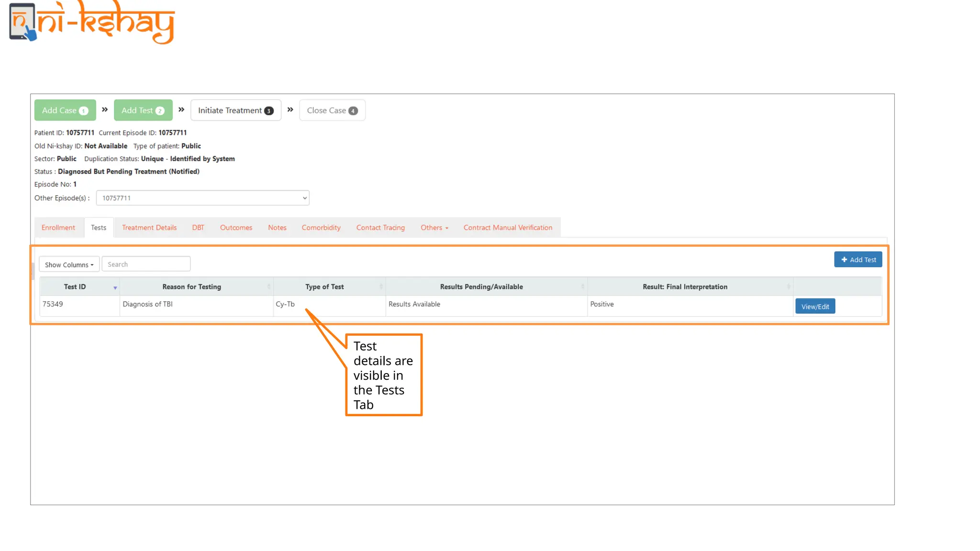Click the Add Case step button
Viewport: 980px width, 551px height.
click(65, 110)
